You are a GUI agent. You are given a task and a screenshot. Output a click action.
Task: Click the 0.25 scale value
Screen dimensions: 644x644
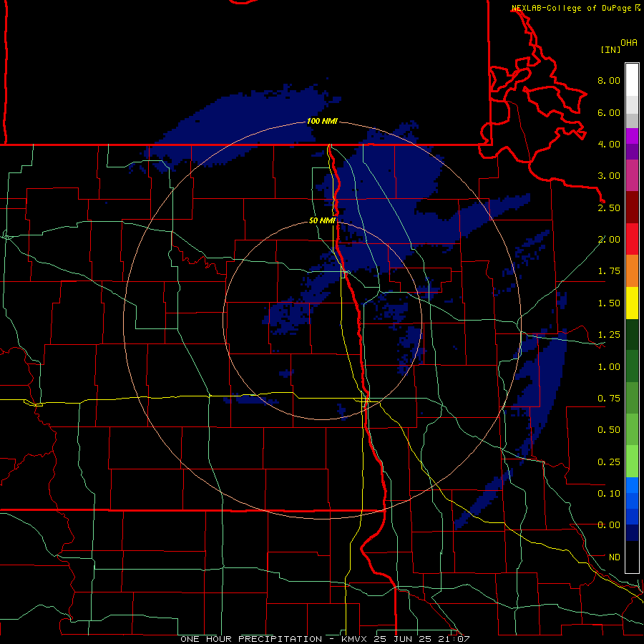coord(609,462)
